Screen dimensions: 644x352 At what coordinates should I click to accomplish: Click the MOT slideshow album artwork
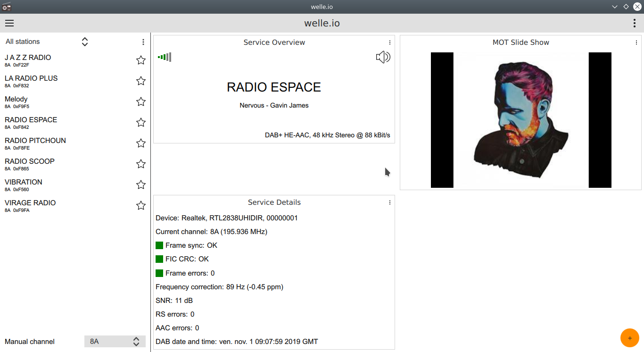(521, 120)
